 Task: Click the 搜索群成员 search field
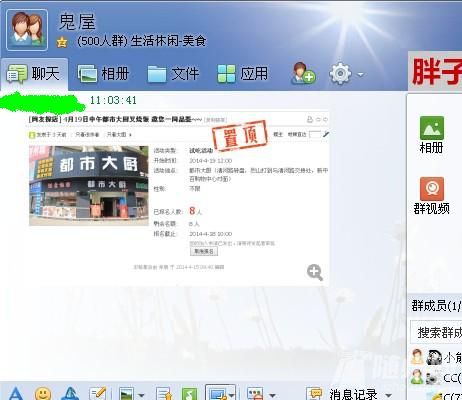437,332
